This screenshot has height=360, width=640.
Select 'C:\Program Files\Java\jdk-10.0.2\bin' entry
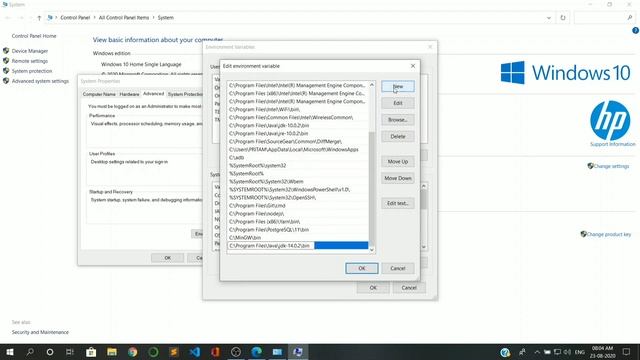coord(298,126)
